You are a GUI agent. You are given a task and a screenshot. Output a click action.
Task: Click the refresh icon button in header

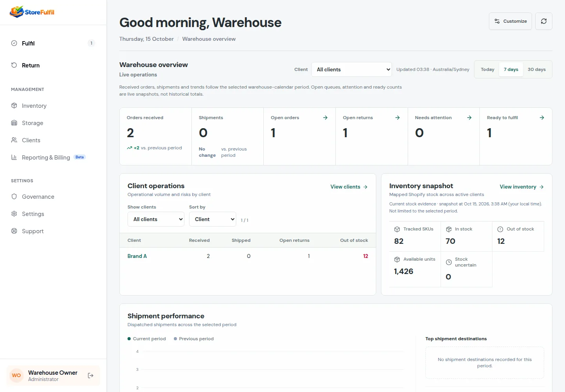(x=544, y=21)
